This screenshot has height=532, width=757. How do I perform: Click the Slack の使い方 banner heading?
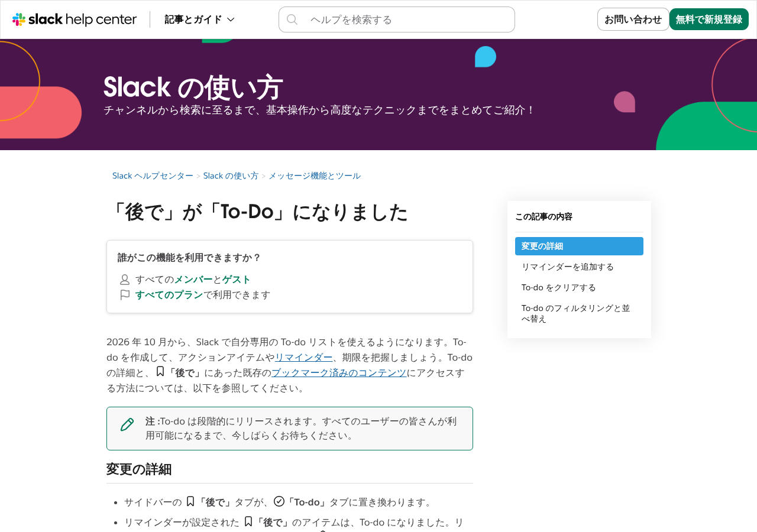point(193,87)
